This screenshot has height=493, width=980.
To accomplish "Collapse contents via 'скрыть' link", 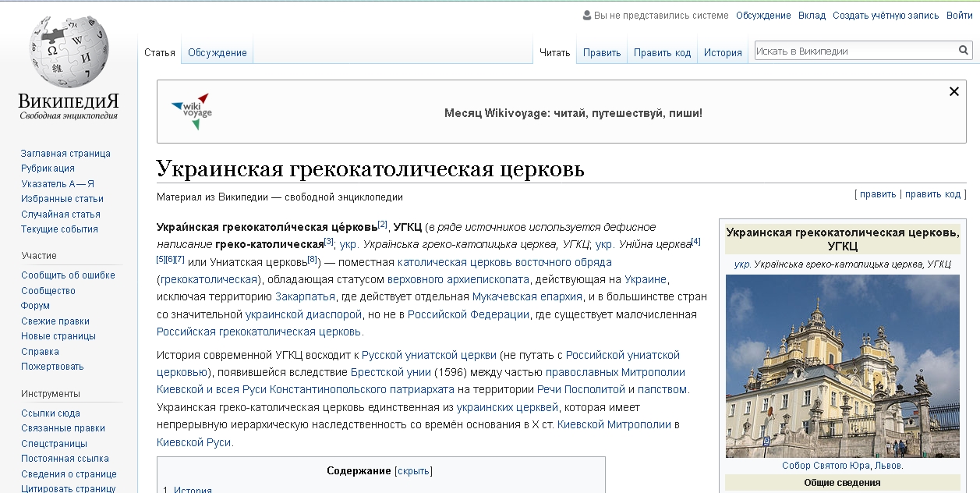I will tap(415, 470).
